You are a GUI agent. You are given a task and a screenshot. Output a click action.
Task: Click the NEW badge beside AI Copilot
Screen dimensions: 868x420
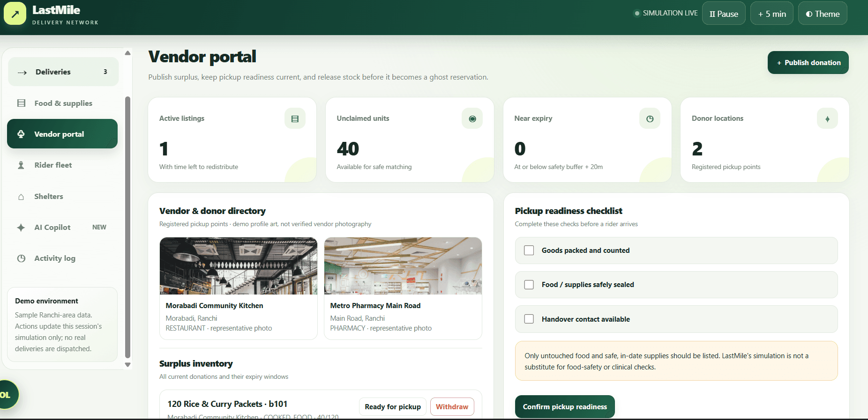pos(99,227)
